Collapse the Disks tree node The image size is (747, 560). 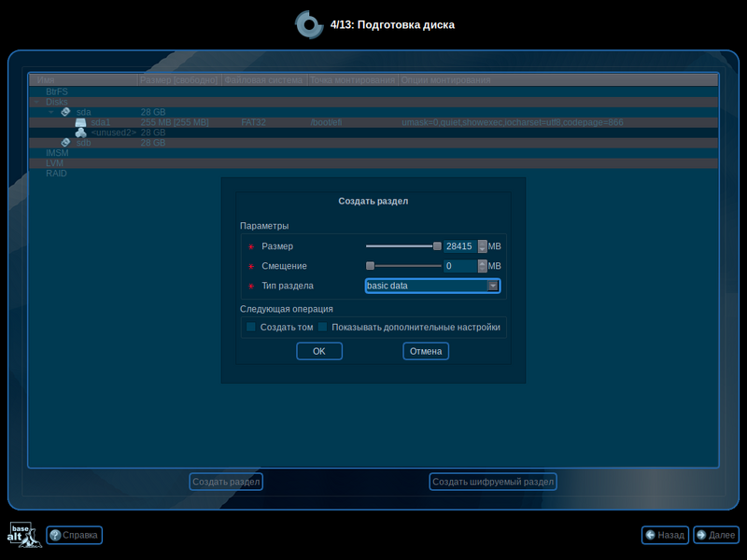pyautogui.click(x=36, y=102)
